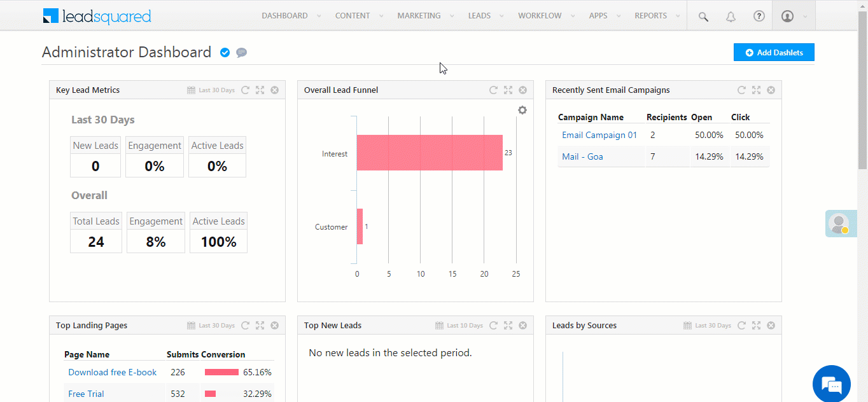Open the Email Campaign 01 link
Screen dimensions: 868x402
[x=599, y=135]
